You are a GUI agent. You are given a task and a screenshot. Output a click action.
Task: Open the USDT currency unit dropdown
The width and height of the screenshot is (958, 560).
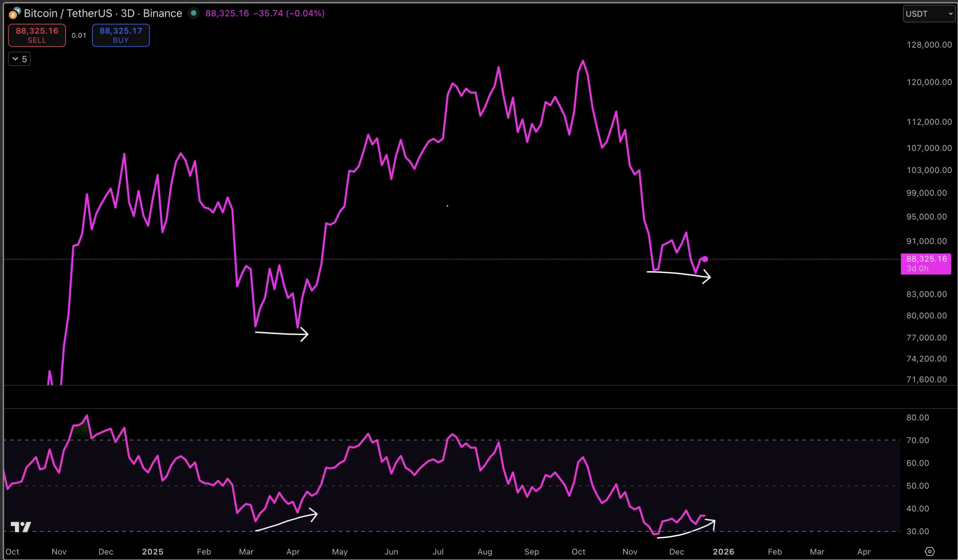click(x=929, y=14)
